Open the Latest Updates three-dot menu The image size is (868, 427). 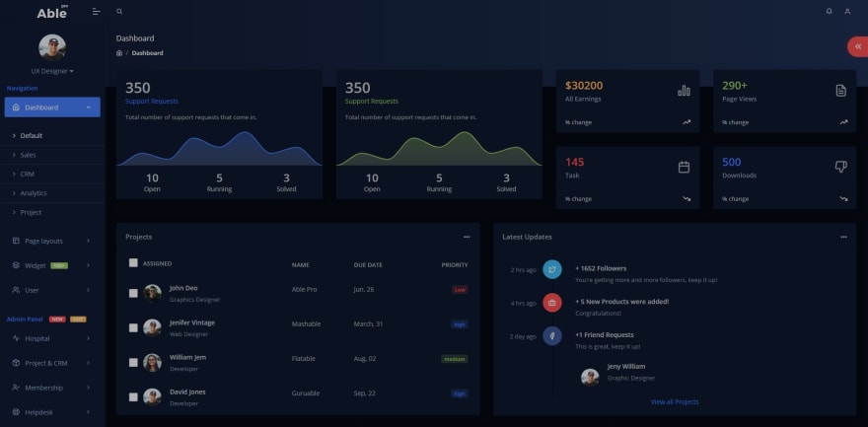pos(843,237)
